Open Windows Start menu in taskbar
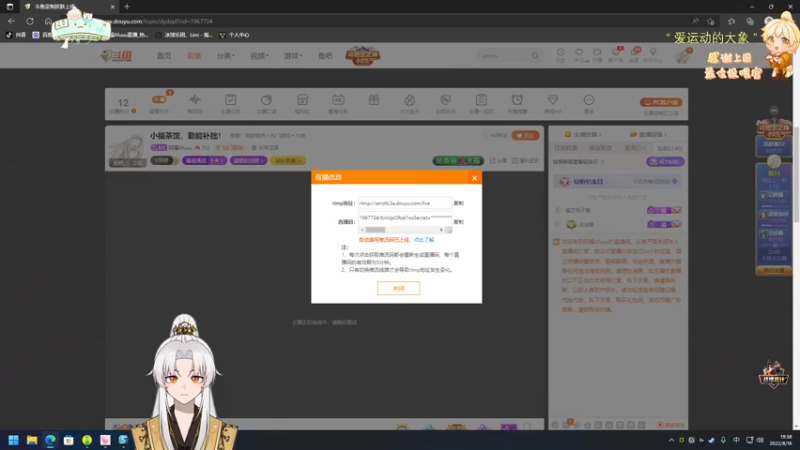The height and width of the screenshot is (450, 800). pyautogui.click(x=14, y=440)
